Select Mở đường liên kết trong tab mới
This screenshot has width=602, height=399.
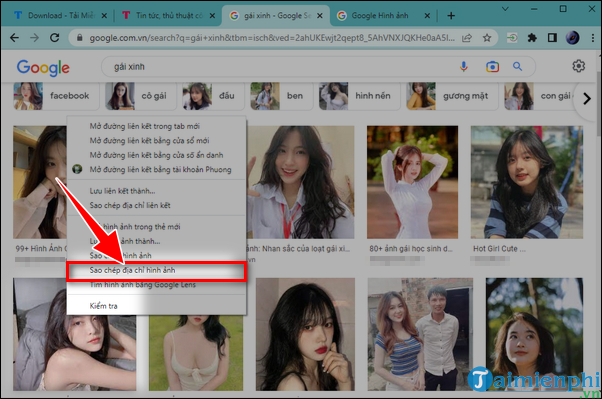click(156, 126)
